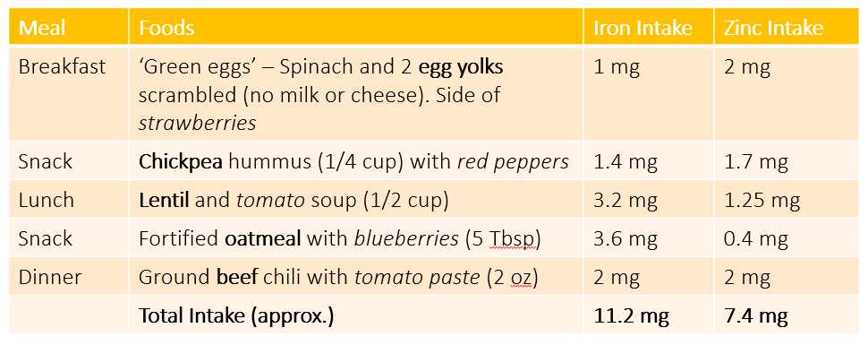The height and width of the screenshot is (345, 868).
Task: Select the 3.2 mg iron cell
Action: 648,200
